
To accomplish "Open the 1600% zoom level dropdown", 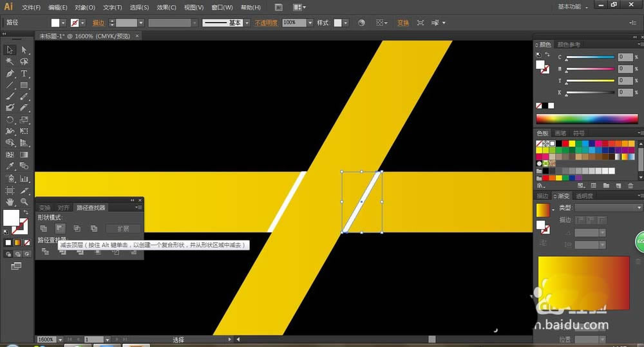I will coord(60,339).
